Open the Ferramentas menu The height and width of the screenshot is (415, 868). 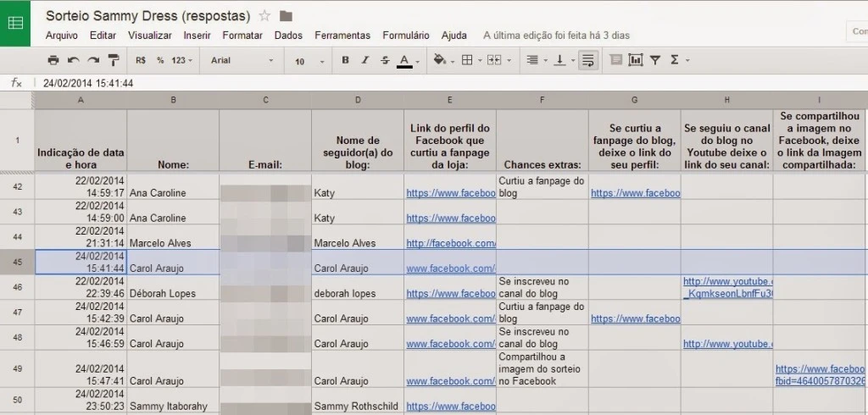(x=342, y=36)
